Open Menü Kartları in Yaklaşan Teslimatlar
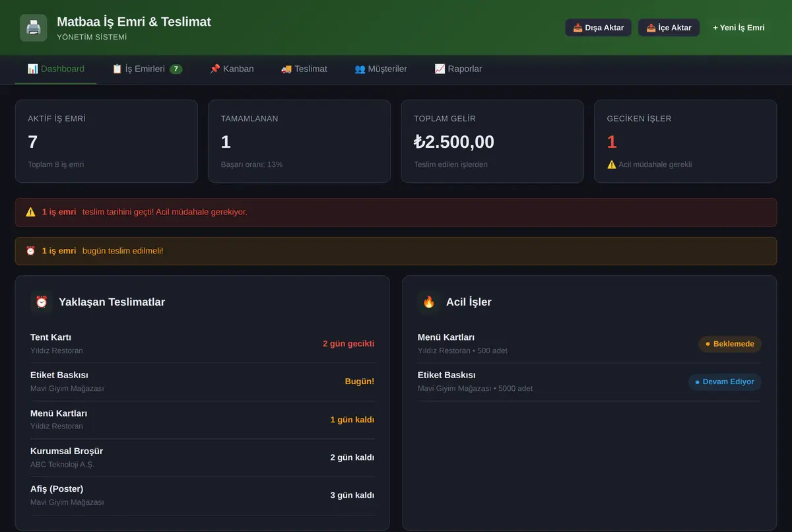792x532 pixels. coord(203,420)
